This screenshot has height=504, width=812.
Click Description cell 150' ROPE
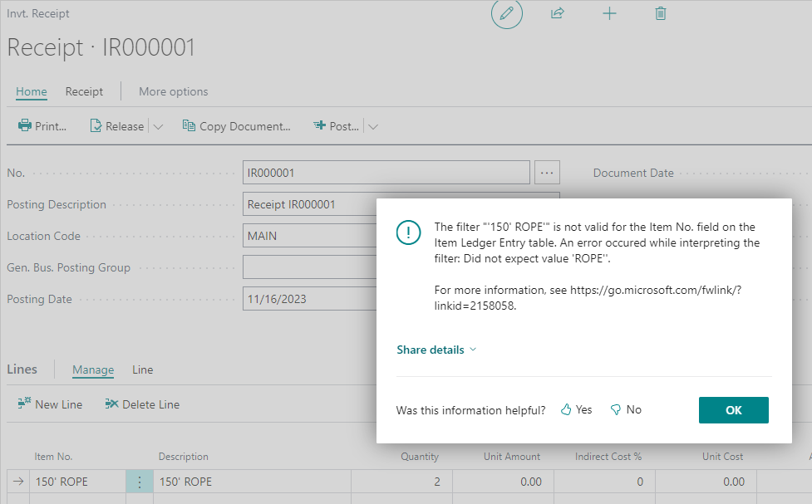pos(252,482)
